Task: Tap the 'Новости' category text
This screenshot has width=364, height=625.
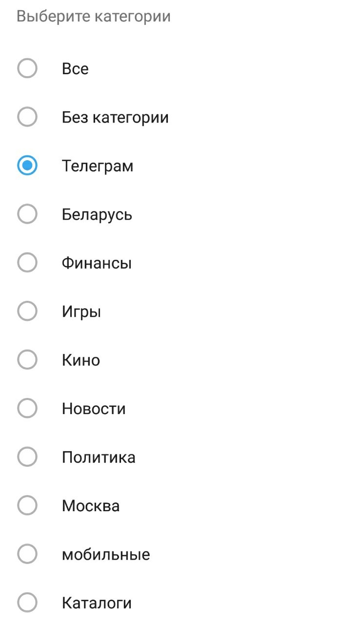Action: coord(94,409)
